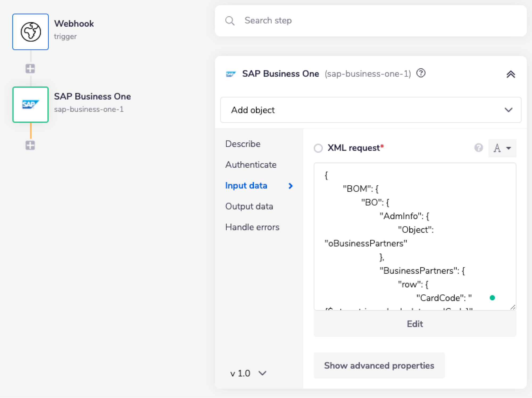The image size is (532, 398).
Task: Click Show advanced properties button
Action: pyautogui.click(x=379, y=366)
